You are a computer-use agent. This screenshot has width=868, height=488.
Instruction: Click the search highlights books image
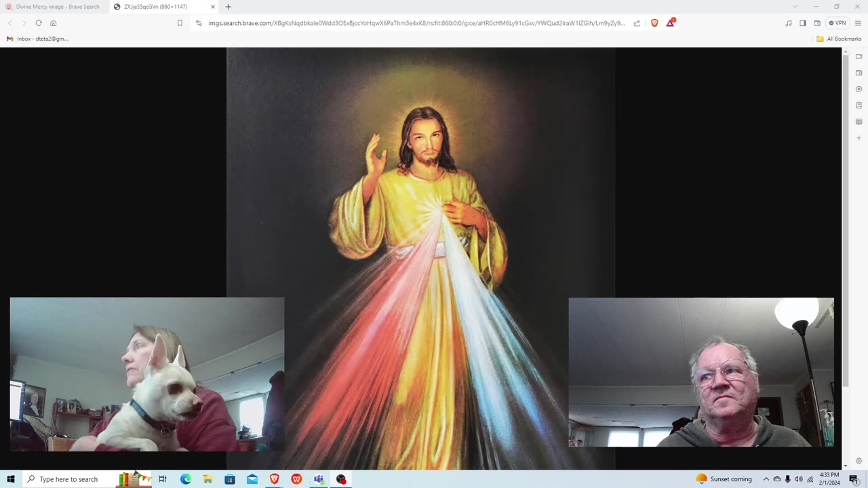(134, 479)
